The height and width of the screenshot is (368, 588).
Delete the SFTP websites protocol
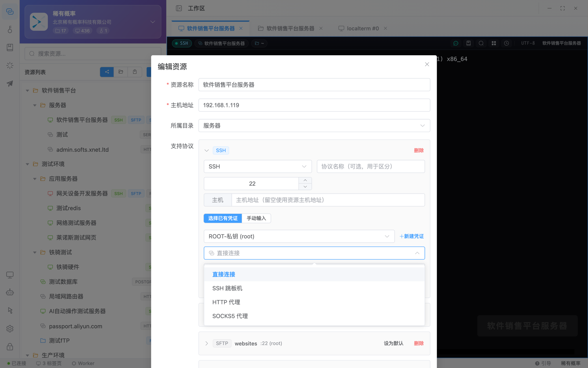(x=419, y=343)
